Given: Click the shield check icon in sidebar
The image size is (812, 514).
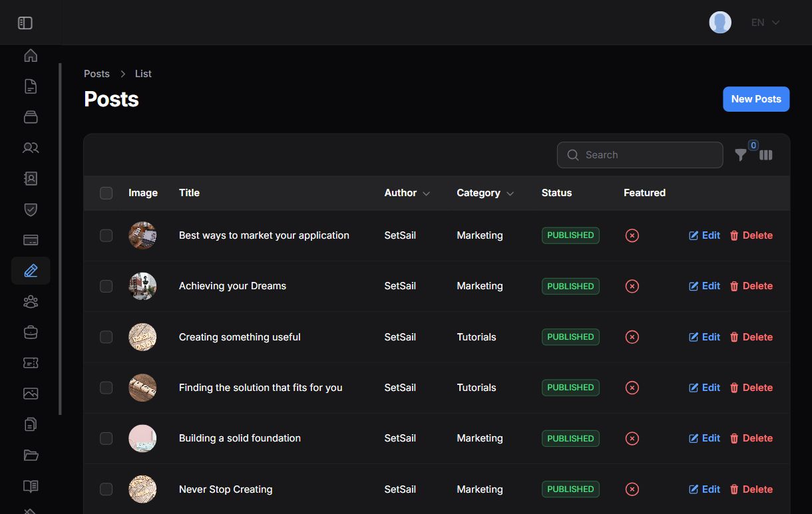Looking at the screenshot, I should [31, 209].
